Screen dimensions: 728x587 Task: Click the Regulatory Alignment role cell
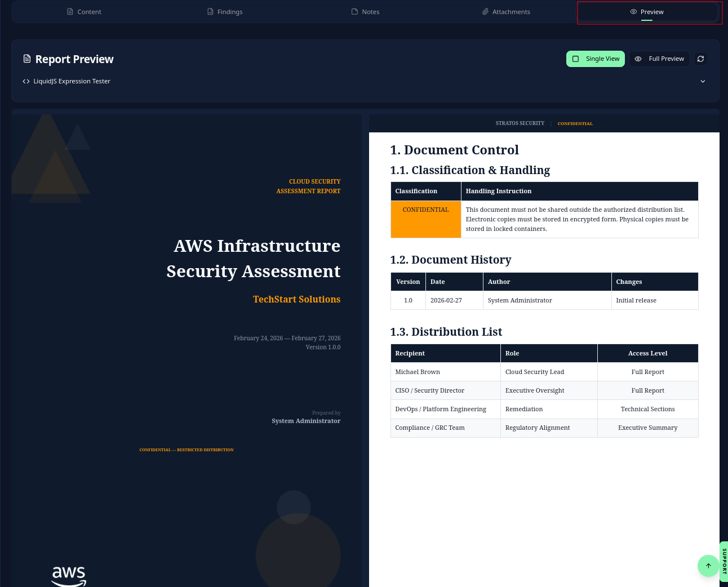549,428
